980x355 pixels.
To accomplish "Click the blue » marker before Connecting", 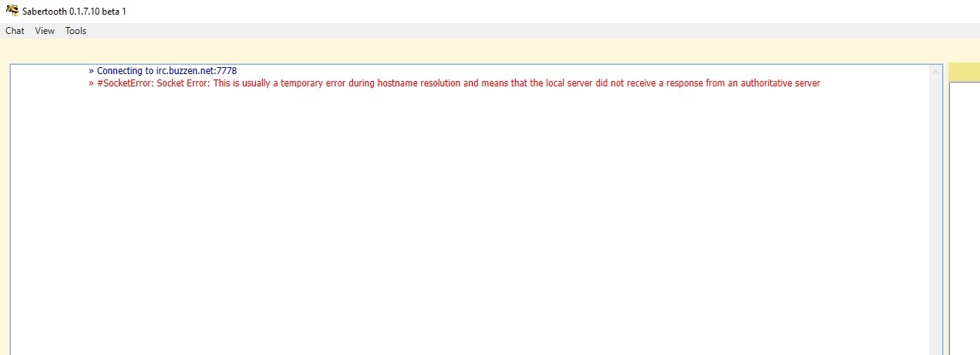I will pos(91,70).
